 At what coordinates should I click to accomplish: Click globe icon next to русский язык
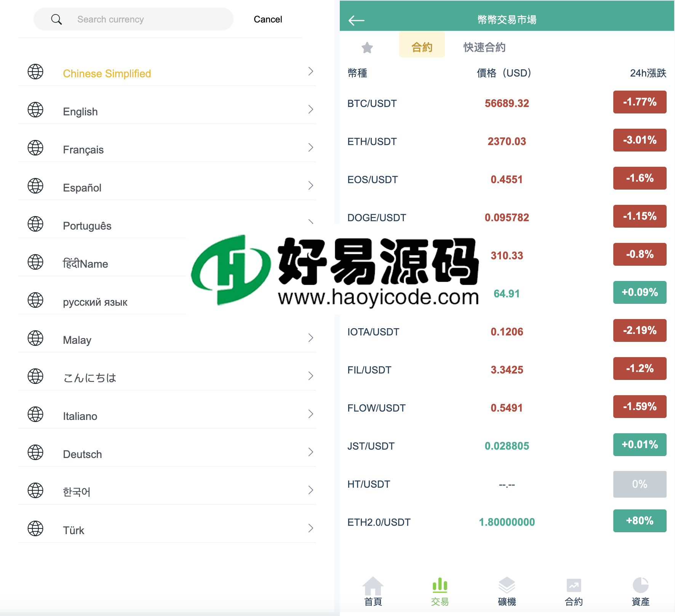coord(35,300)
